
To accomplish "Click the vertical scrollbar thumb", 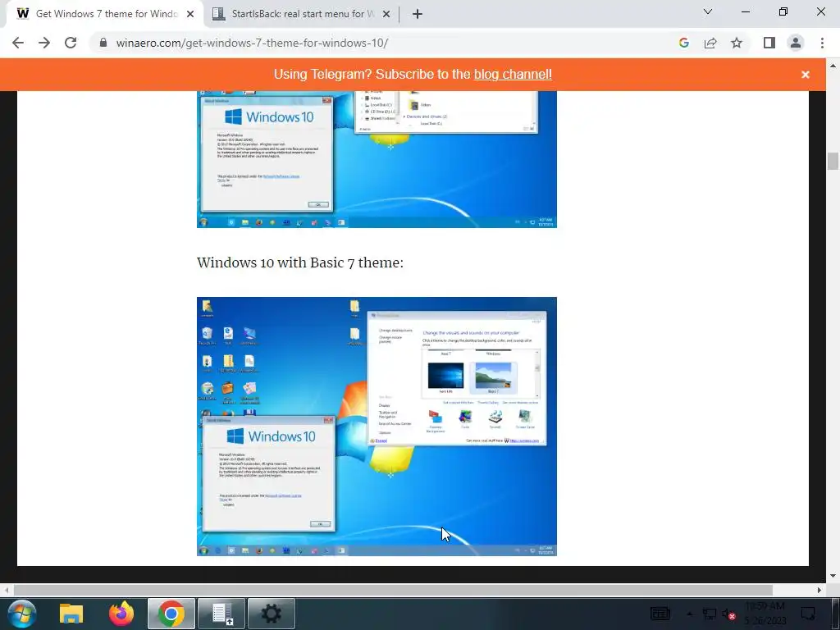I will click(x=833, y=161).
